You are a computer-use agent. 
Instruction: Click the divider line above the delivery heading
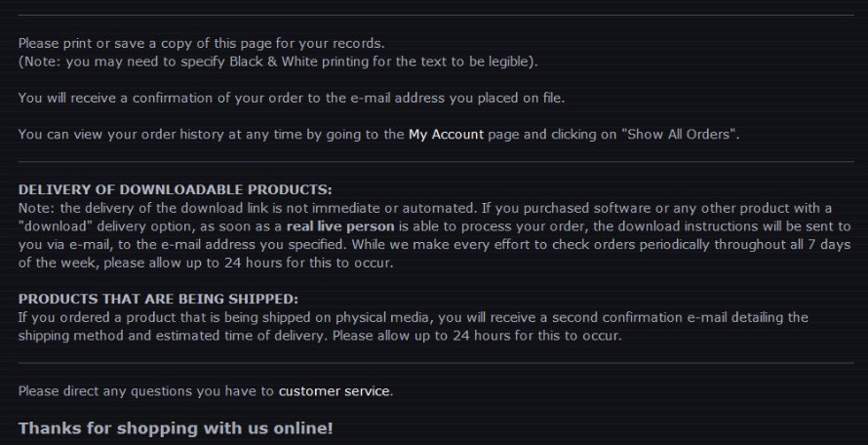(436, 162)
